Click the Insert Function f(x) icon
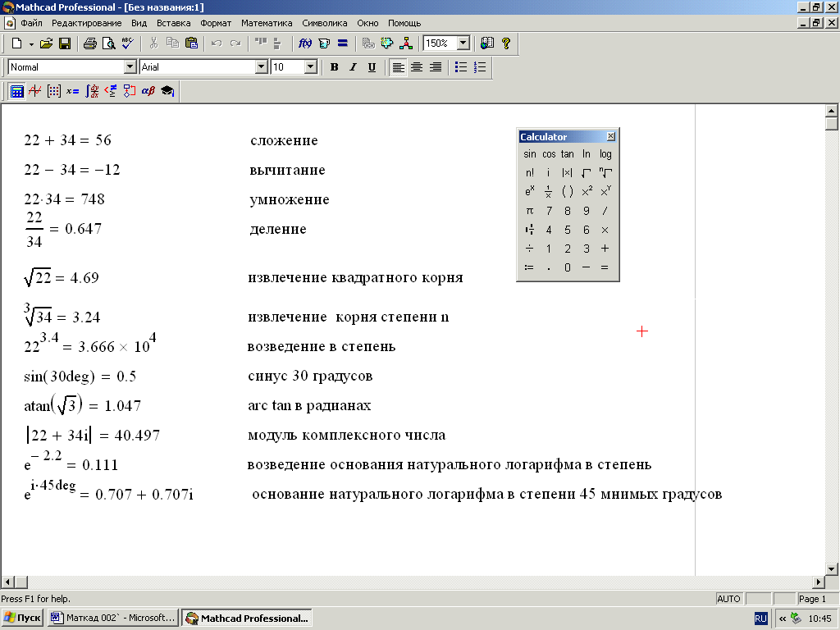 point(305,43)
